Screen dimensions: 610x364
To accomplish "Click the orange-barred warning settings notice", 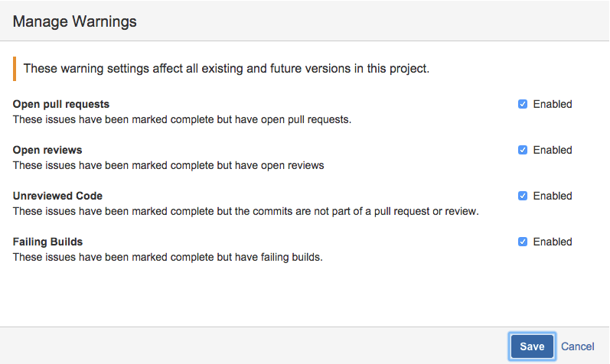I will (x=221, y=69).
